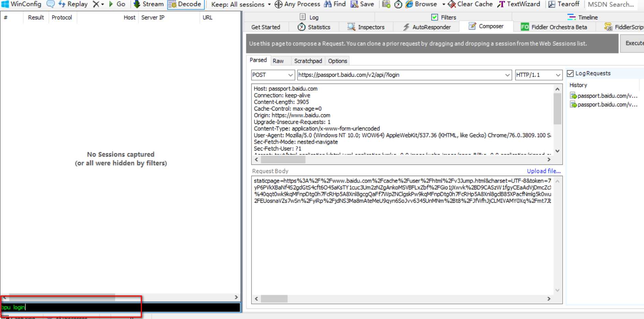Toggle the Log Requests checkbox
The width and height of the screenshot is (644, 319).
570,73
